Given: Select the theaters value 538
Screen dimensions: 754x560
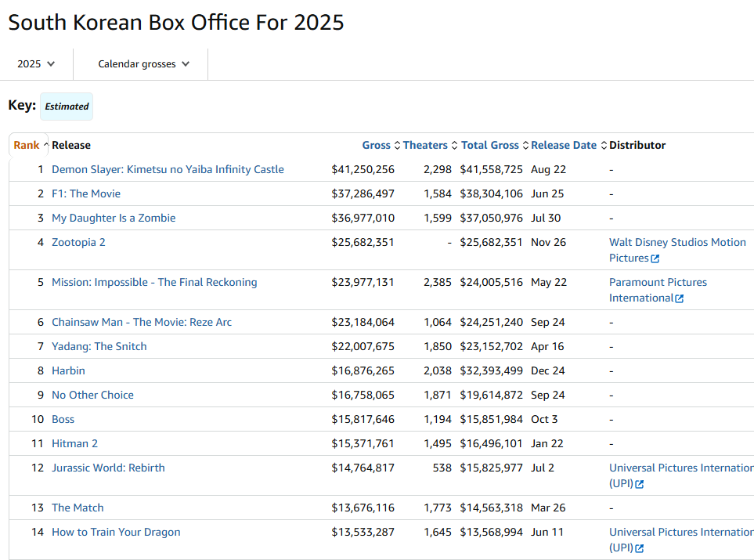Looking at the screenshot, I should point(442,468).
